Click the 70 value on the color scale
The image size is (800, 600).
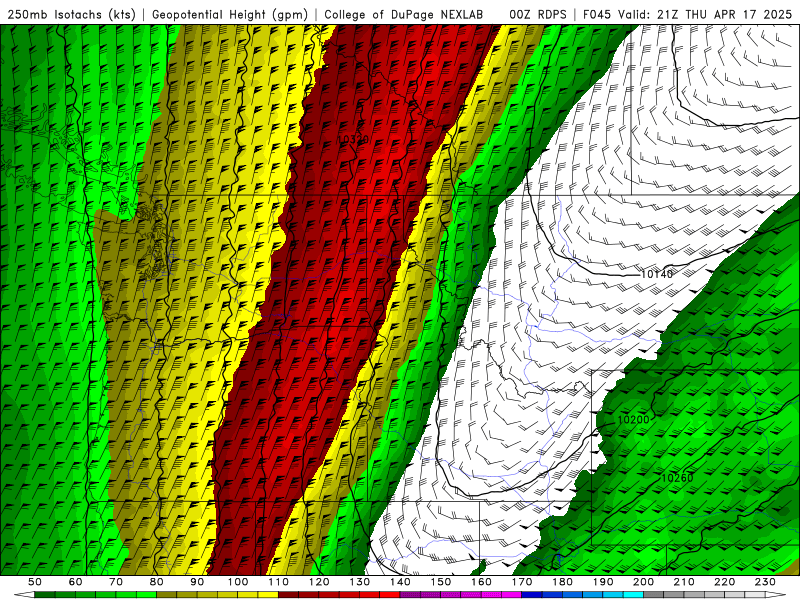(x=116, y=582)
